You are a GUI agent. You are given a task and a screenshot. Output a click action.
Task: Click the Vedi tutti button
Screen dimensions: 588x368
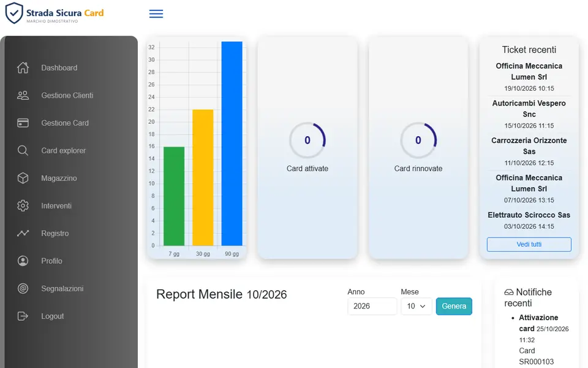pos(529,245)
